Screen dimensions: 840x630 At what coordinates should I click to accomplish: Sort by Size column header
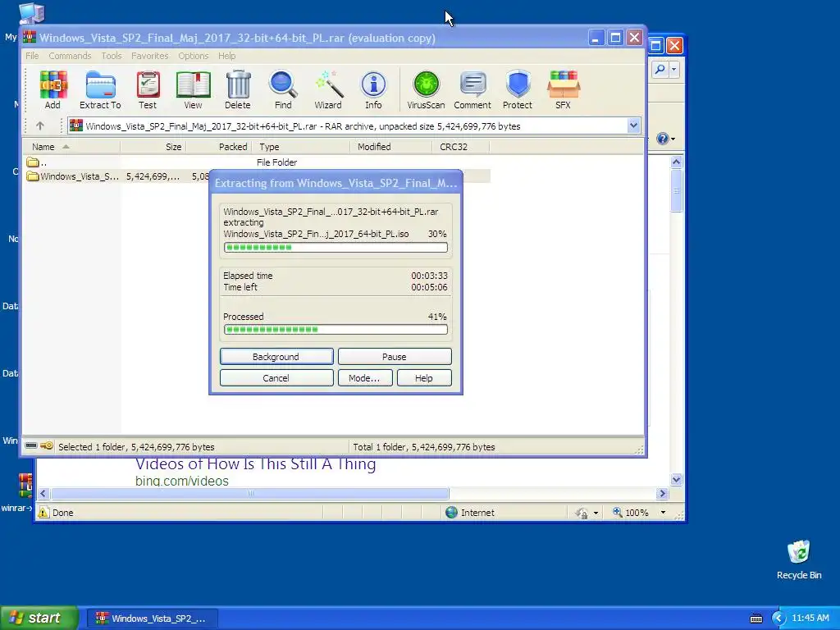pos(153,147)
